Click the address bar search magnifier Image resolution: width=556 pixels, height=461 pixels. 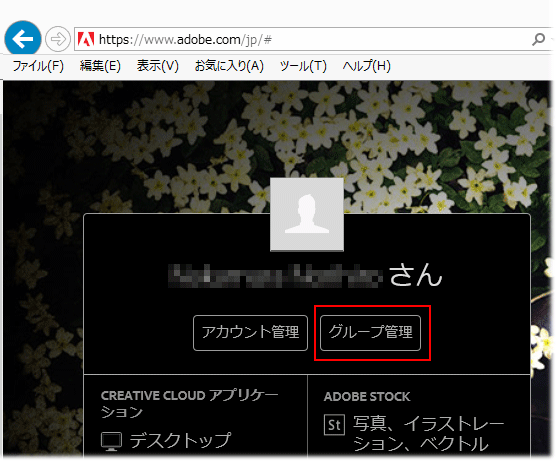click(538, 39)
